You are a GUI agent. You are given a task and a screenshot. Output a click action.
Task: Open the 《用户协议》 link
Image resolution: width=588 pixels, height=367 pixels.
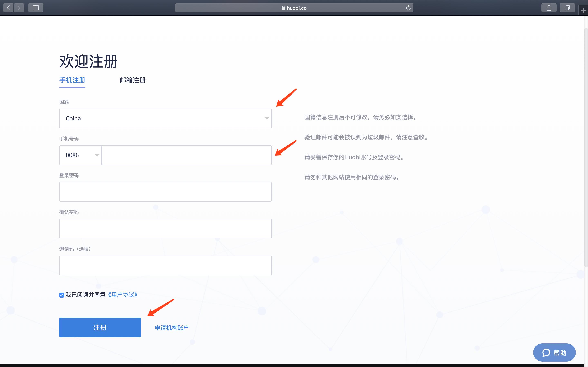[x=123, y=295]
